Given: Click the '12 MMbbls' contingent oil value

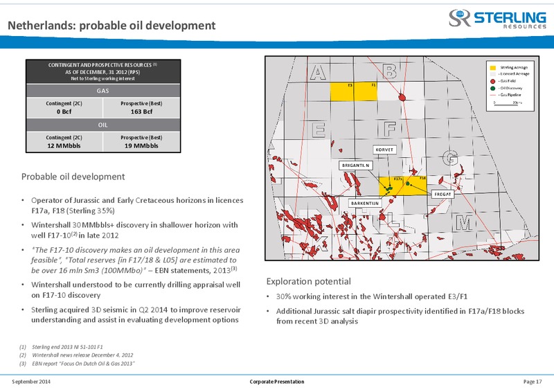Looking at the screenshot, I should point(64,145).
